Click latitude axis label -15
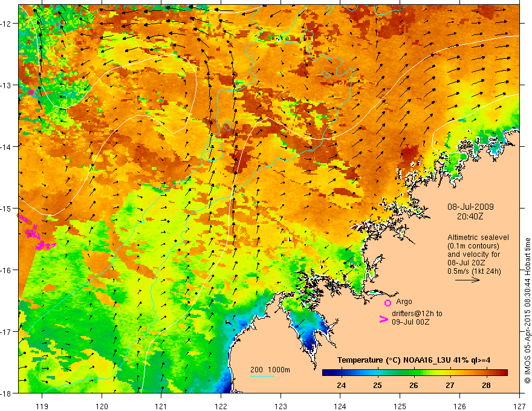This screenshot has width=532, height=411. point(6,208)
